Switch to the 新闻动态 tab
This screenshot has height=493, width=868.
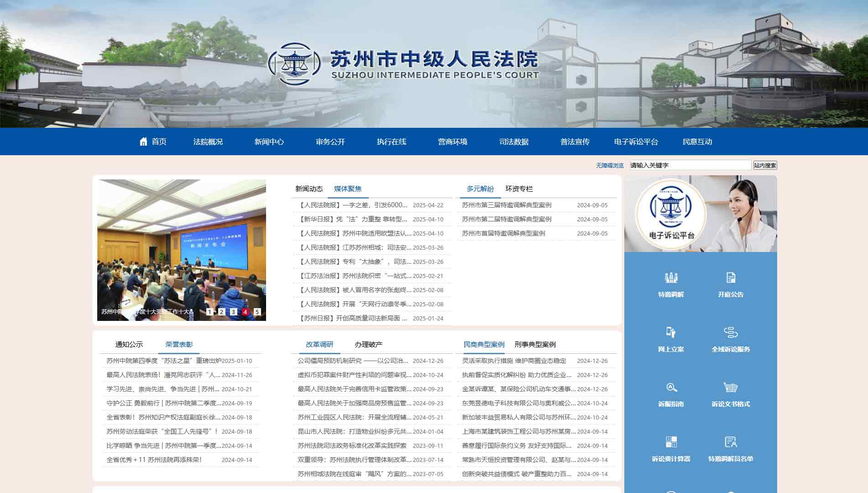[309, 189]
